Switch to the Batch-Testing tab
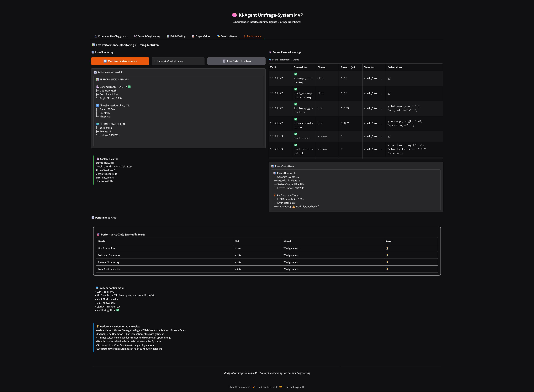534x392 pixels. click(x=176, y=36)
